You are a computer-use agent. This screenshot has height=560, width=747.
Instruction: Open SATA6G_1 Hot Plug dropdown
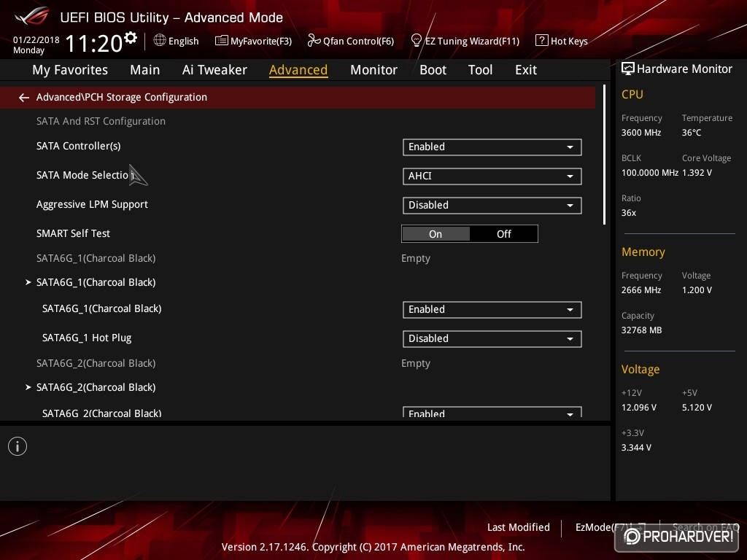[x=492, y=338]
